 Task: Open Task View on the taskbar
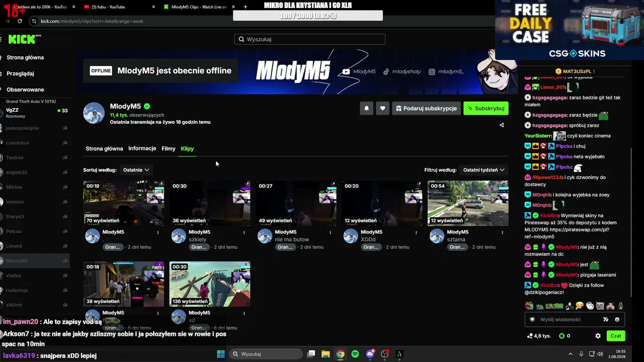311,354
